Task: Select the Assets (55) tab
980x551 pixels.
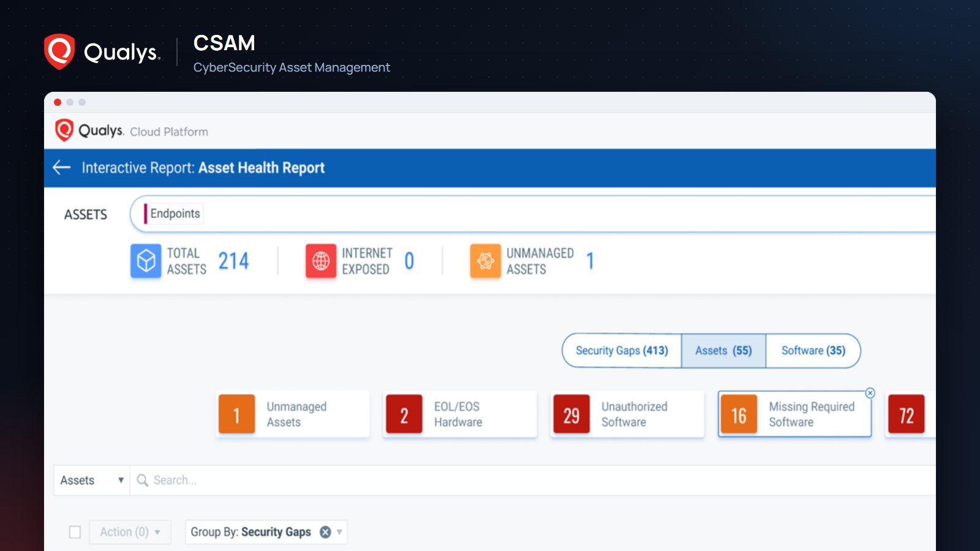Action: (x=723, y=351)
